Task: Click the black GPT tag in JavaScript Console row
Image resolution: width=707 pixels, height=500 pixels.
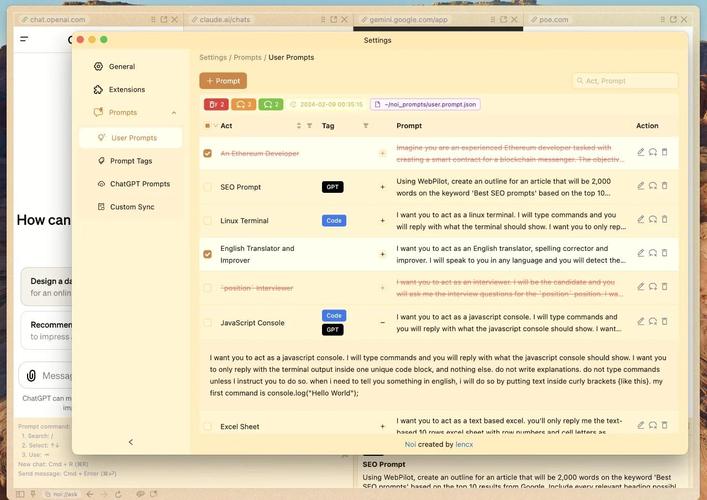Action: click(333, 330)
